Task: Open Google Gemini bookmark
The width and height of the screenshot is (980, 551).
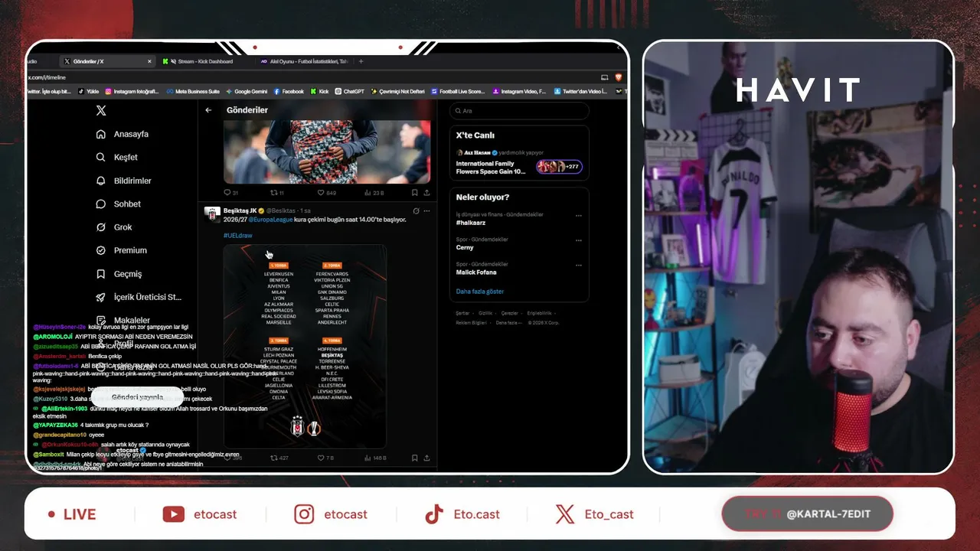Action: coord(246,92)
